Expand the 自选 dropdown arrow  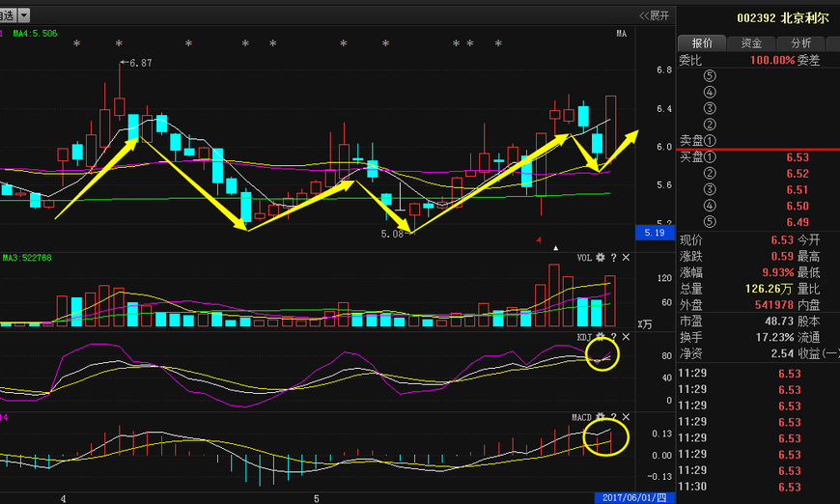pos(23,15)
